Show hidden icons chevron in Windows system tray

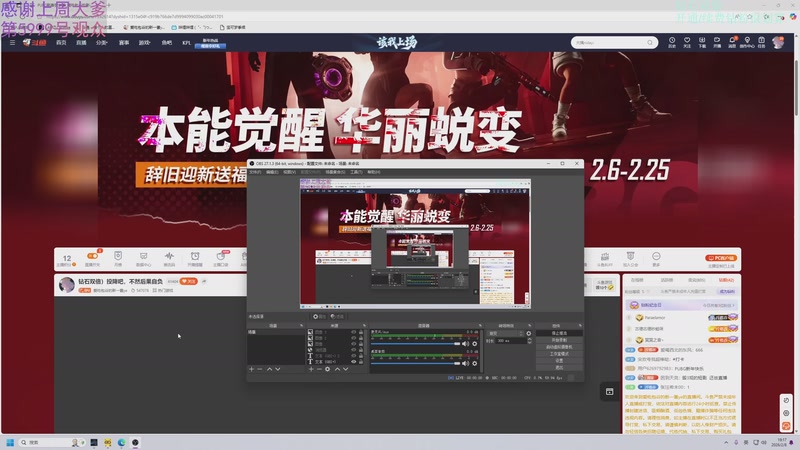click(726, 442)
